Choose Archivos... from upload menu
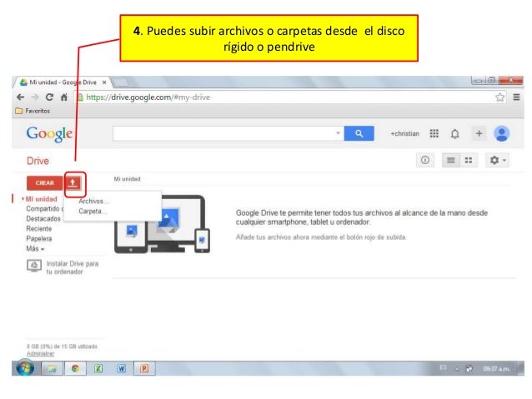Screen dimensions: 532x399 [x=93, y=201]
